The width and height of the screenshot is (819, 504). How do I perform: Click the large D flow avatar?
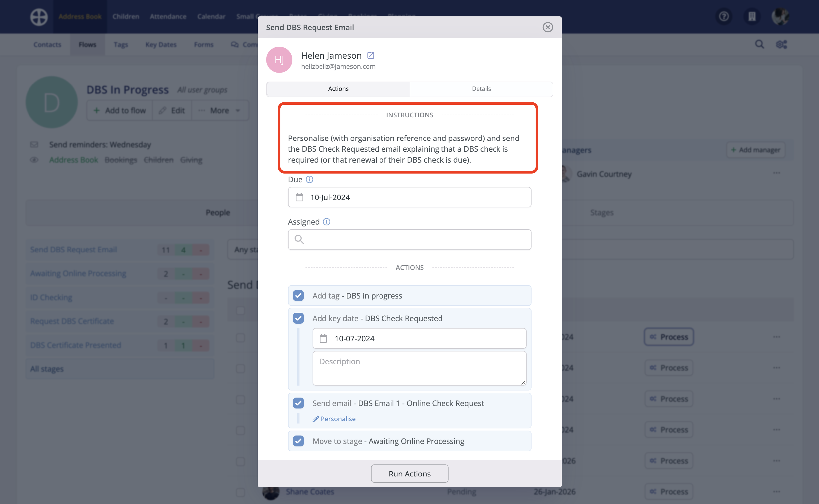coord(52,102)
